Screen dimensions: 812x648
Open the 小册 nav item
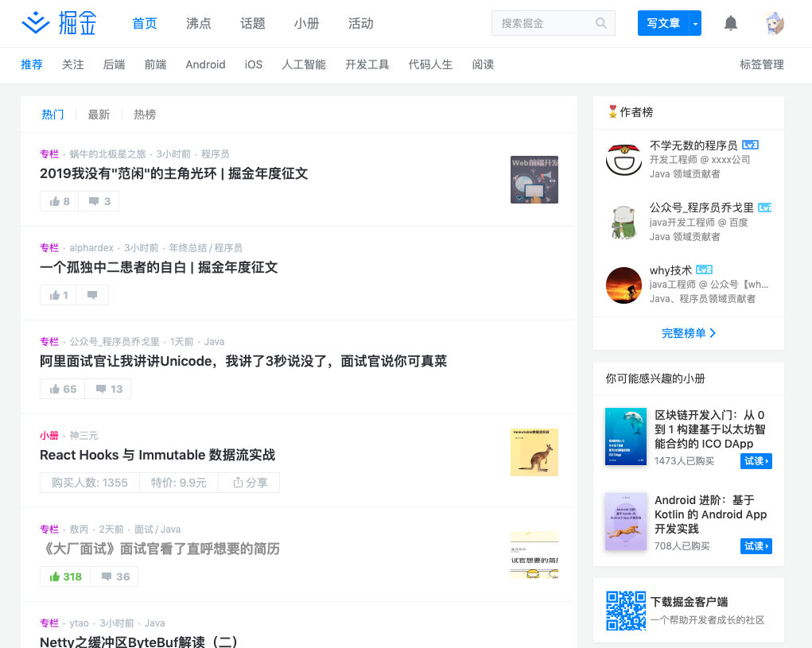point(306,23)
